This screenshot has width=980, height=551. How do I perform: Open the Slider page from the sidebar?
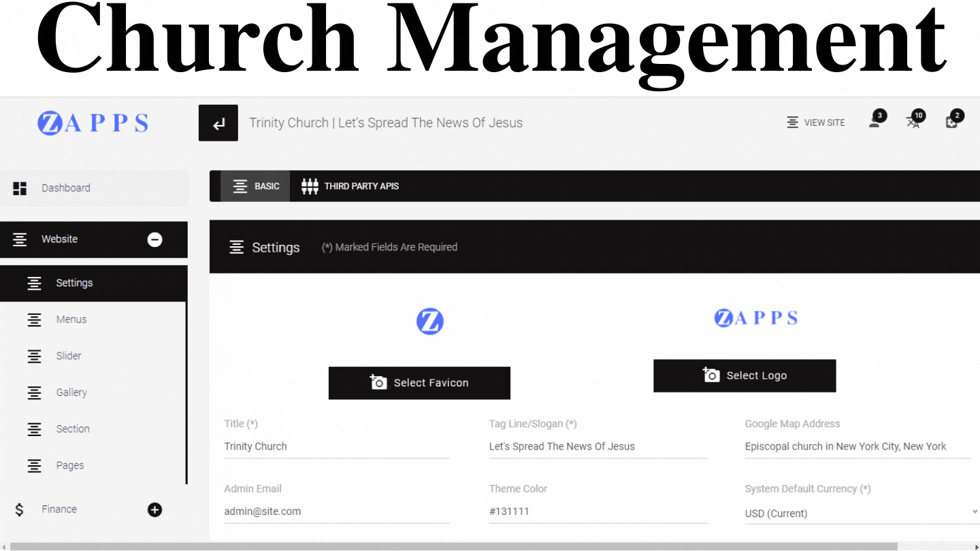(x=68, y=356)
